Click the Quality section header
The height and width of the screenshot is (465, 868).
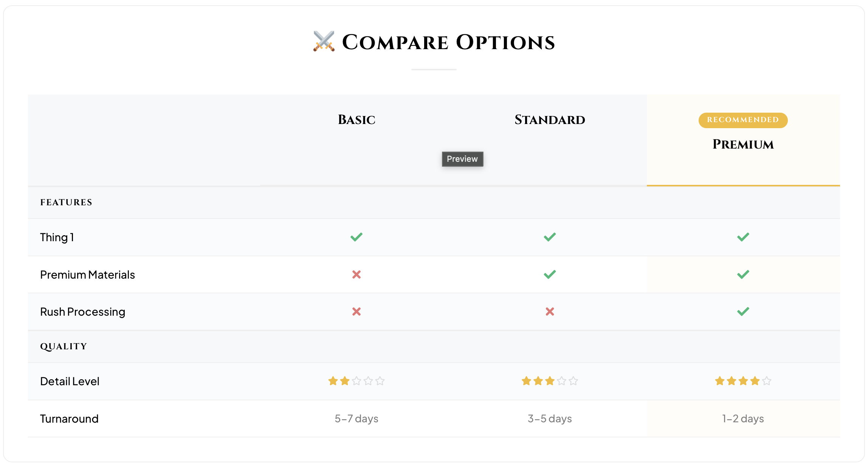[64, 346]
